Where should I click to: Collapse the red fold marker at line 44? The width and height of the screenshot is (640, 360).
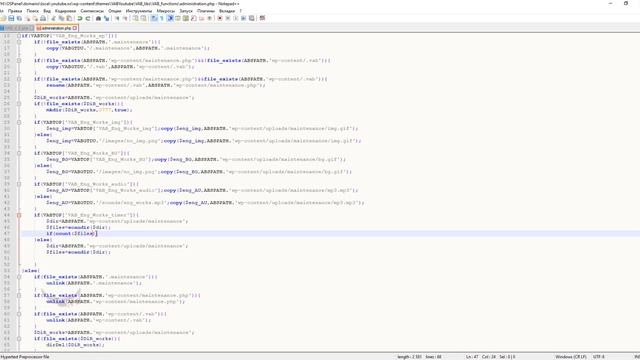coord(19,215)
